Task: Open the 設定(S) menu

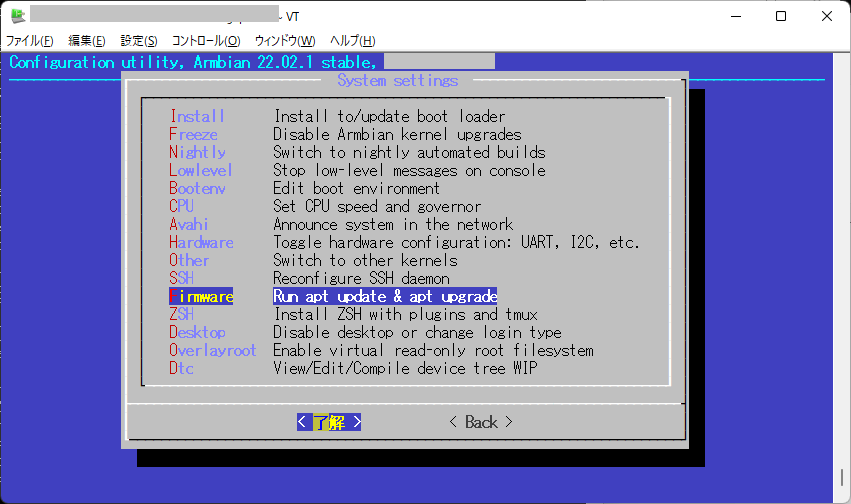Action: [x=138, y=41]
